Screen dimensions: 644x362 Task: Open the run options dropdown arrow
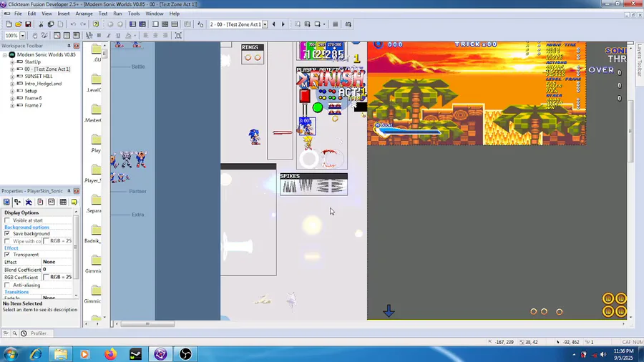(x=324, y=24)
